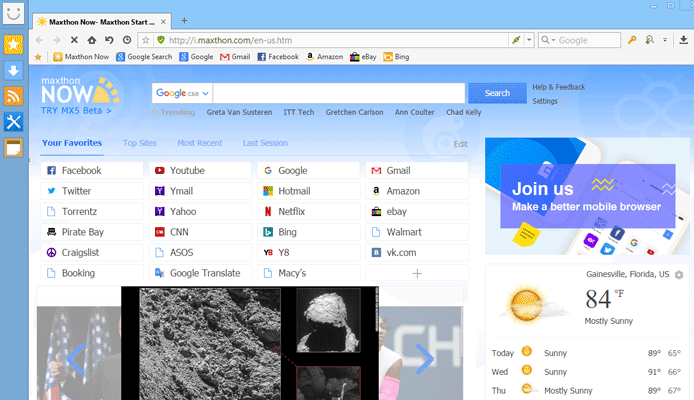Image resolution: width=694 pixels, height=400 pixels.
Task: Select the Your Favorites tab
Action: pyautogui.click(x=72, y=143)
